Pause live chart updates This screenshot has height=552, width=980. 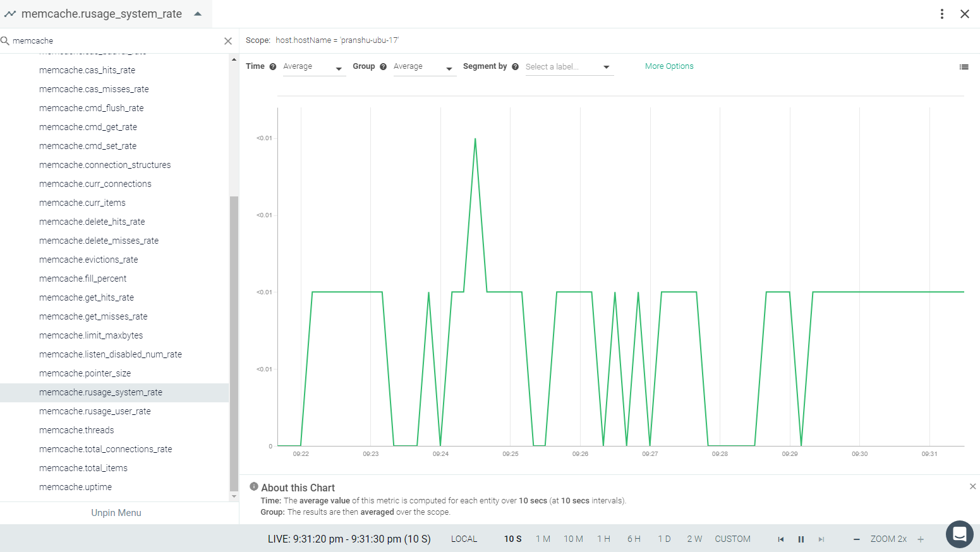[801, 539]
